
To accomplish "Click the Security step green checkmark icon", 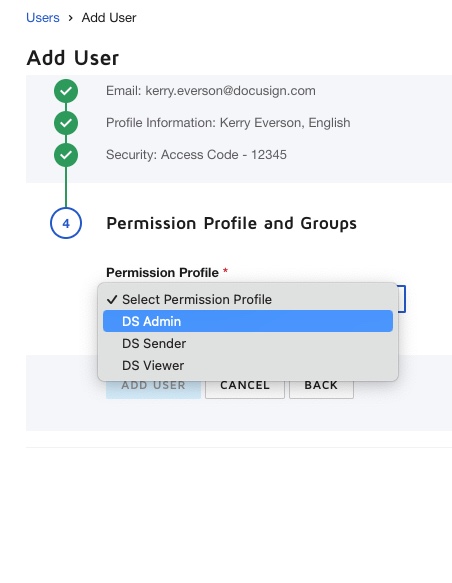I will point(66,155).
